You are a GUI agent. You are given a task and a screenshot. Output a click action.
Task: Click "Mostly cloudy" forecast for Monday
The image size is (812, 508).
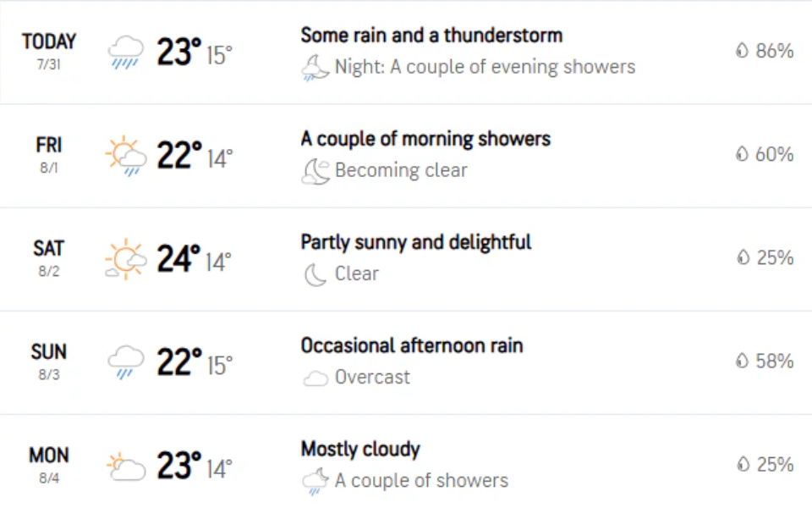click(360, 449)
